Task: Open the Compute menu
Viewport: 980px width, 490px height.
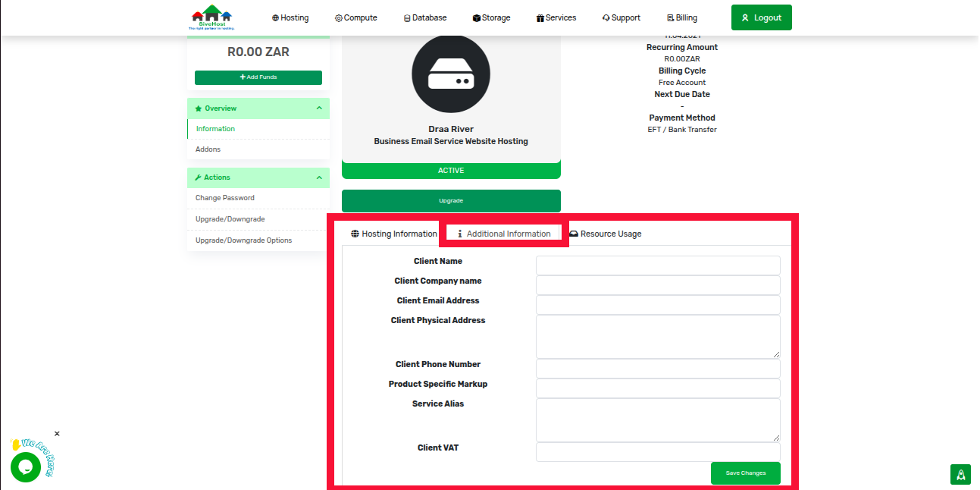Action: pos(355,17)
